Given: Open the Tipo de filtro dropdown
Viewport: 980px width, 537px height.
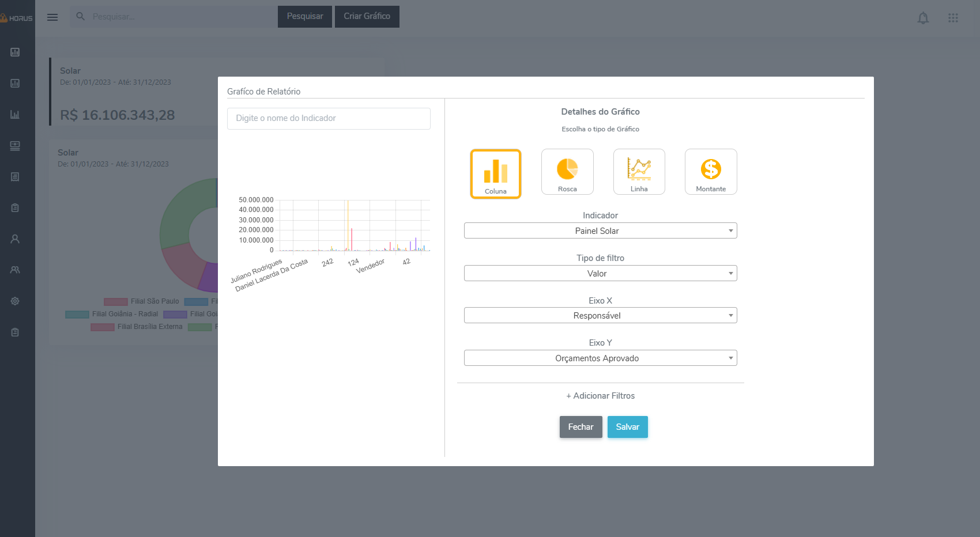Looking at the screenshot, I should click(x=600, y=274).
